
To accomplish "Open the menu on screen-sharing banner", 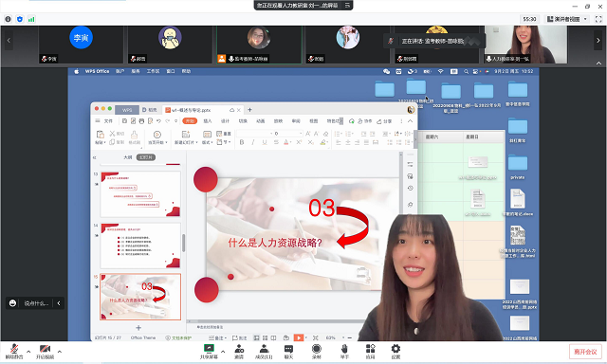I will [347, 6].
